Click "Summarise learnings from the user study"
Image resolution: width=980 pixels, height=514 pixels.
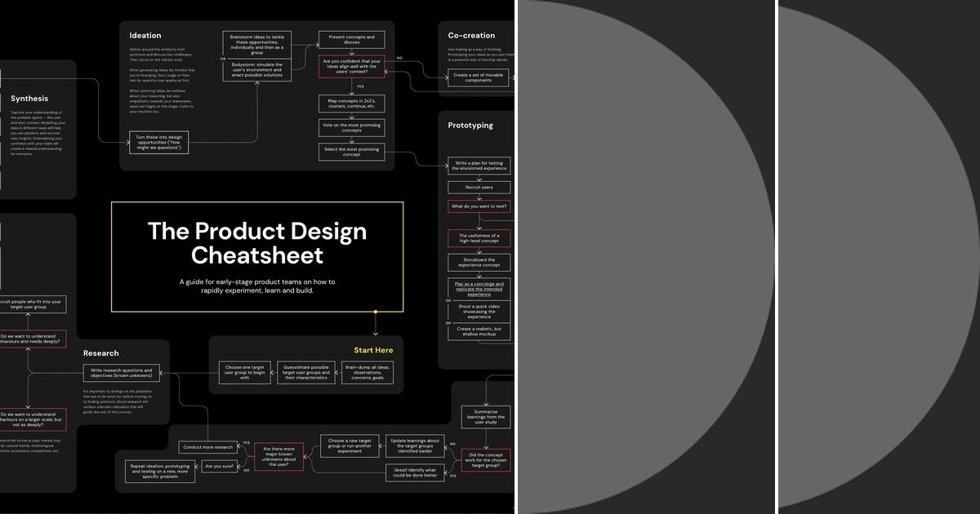(487, 415)
